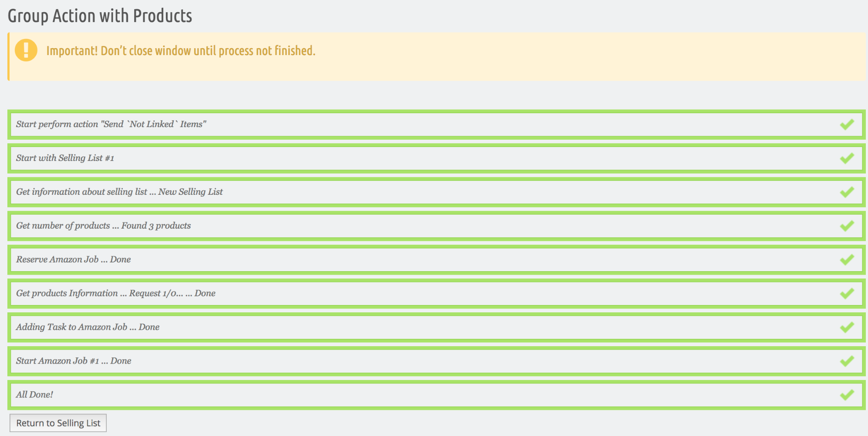Click the "Important! Don't close window" warning message

coord(181,51)
